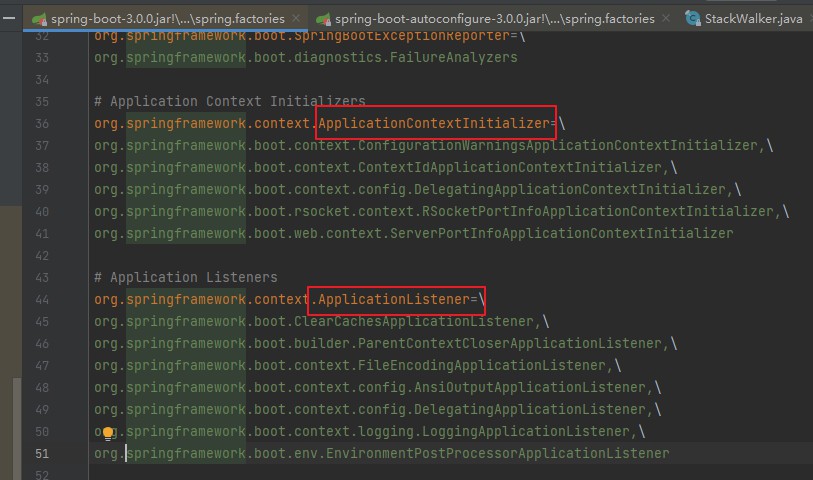Click the '# Application Context Initializers' comment
The image size is (813, 480).
click(x=230, y=101)
